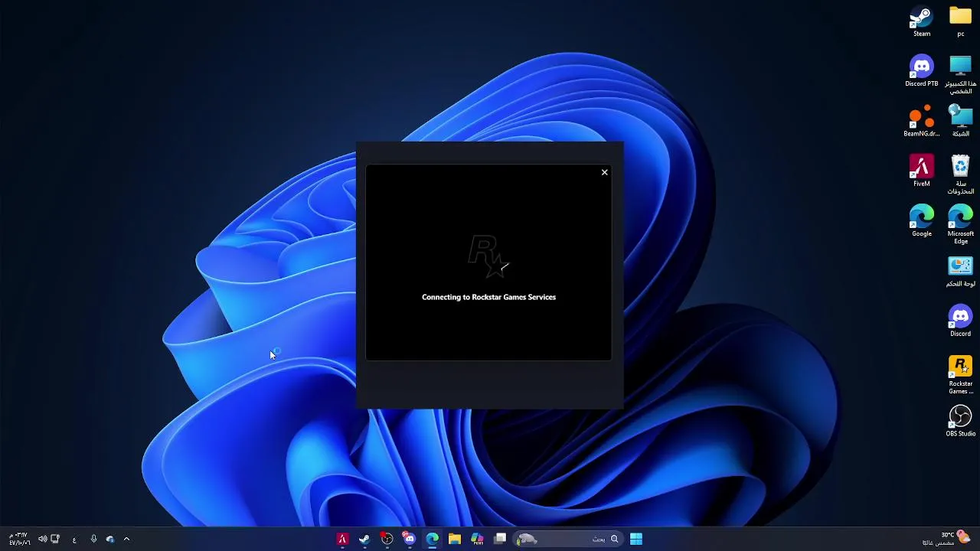The height and width of the screenshot is (551, 980).
Task: Click the taskbar search box (بحث)
Action: pyautogui.click(x=568, y=540)
